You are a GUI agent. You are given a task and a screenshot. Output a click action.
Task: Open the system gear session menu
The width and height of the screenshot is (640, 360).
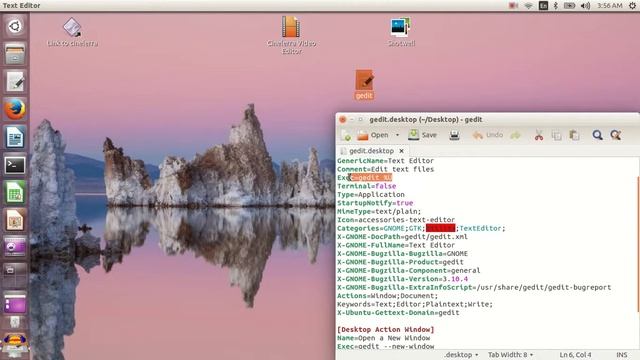632,6
